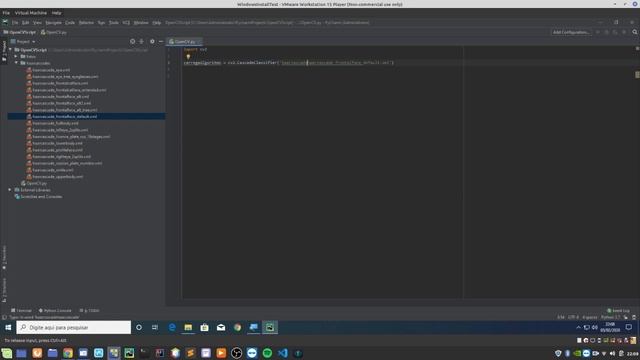The width and height of the screenshot is (640, 360).
Task: Open the Navigate menu
Action: coord(53,22)
